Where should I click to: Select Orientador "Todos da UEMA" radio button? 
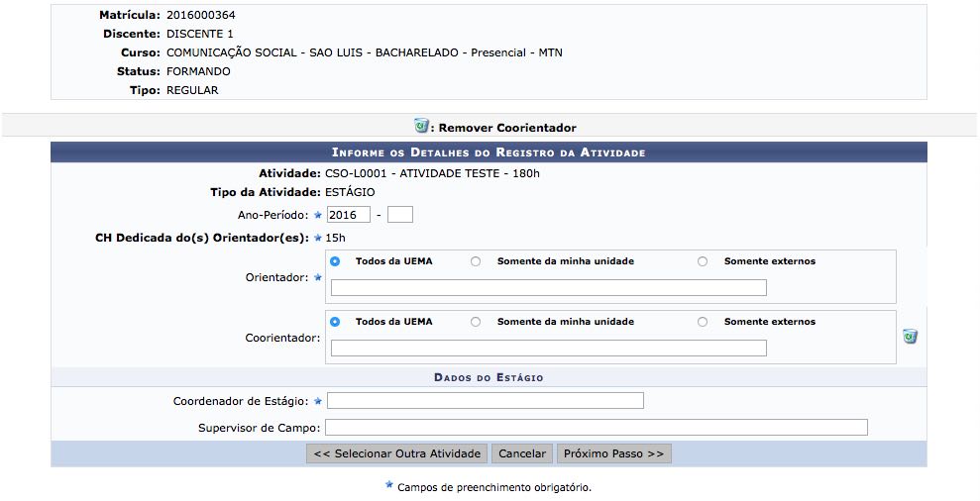335,261
